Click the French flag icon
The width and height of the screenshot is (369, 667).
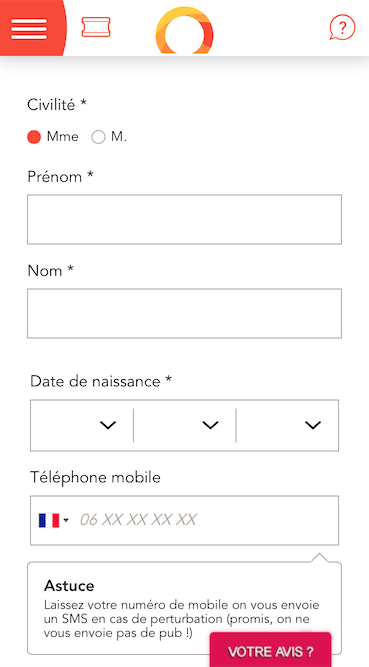[x=49, y=520]
